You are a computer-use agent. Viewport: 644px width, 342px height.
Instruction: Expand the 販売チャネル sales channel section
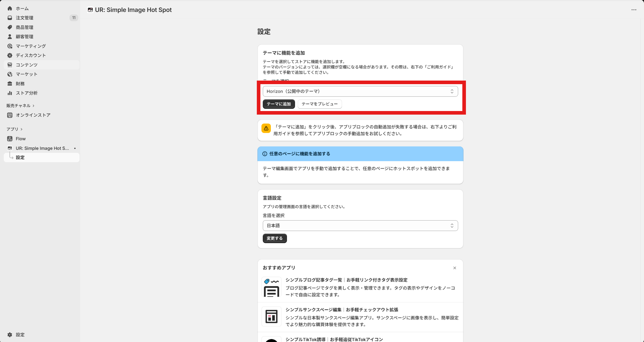click(34, 105)
